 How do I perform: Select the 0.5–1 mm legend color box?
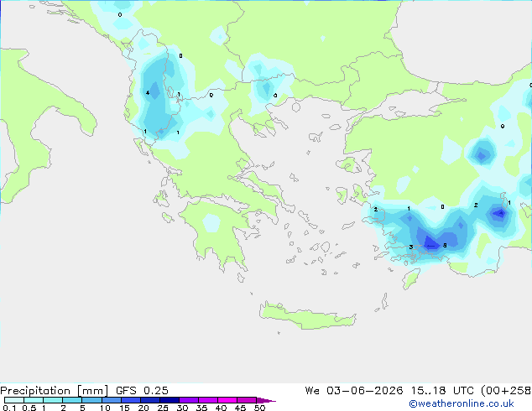[x=34, y=400]
